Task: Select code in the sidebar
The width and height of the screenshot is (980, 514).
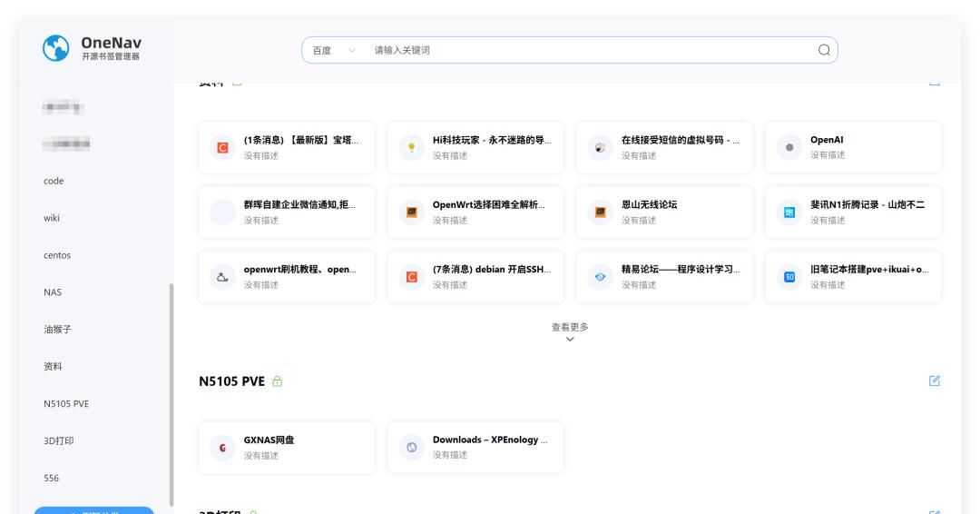Action: [54, 181]
